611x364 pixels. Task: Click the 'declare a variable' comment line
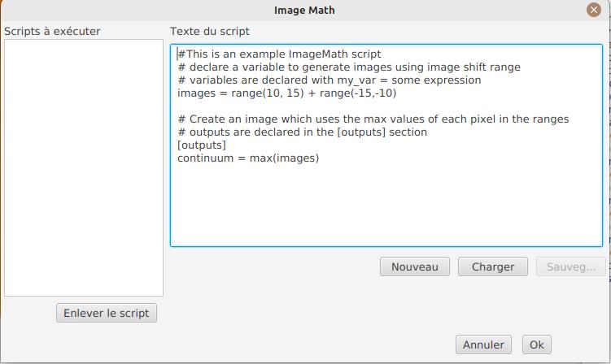348,67
